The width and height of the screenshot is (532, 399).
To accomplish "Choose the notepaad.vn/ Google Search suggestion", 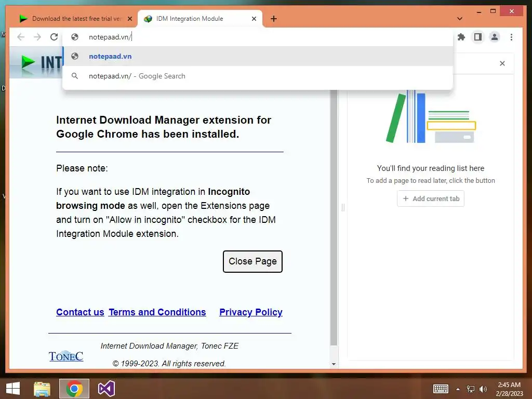I will click(x=258, y=76).
